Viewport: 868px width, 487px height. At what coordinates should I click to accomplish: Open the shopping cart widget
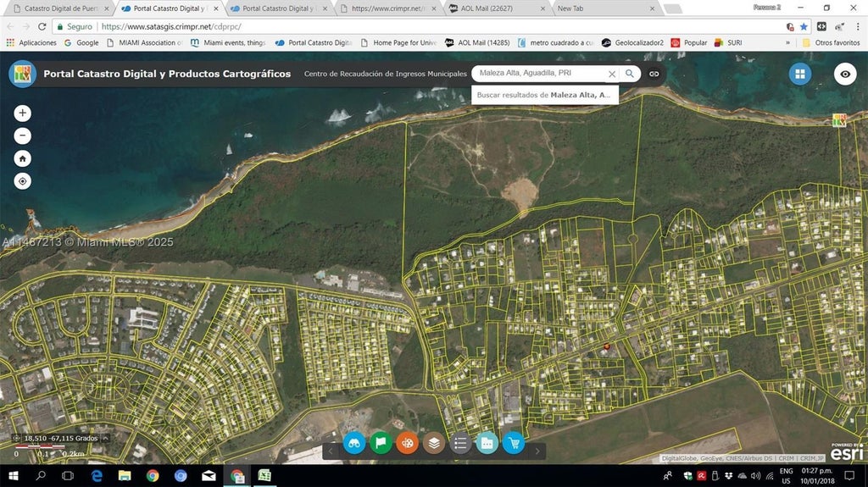click(513, 442)
